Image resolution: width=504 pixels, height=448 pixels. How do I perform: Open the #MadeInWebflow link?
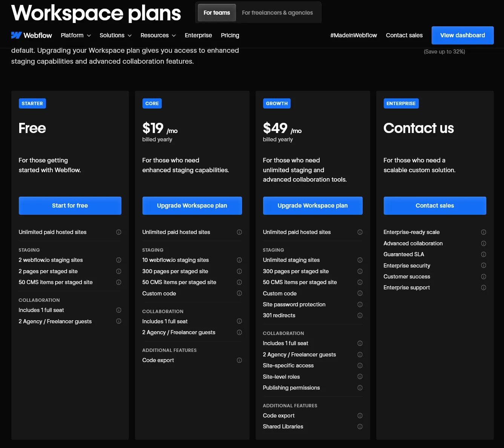(354, 35)
